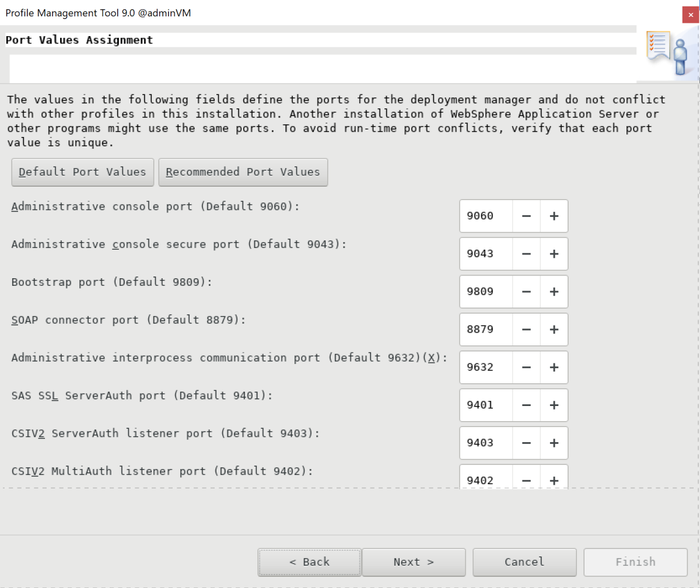Increase the interprocess communication port 9632
The width and height of the screenshot is (700, 588).
coord(554,367)
